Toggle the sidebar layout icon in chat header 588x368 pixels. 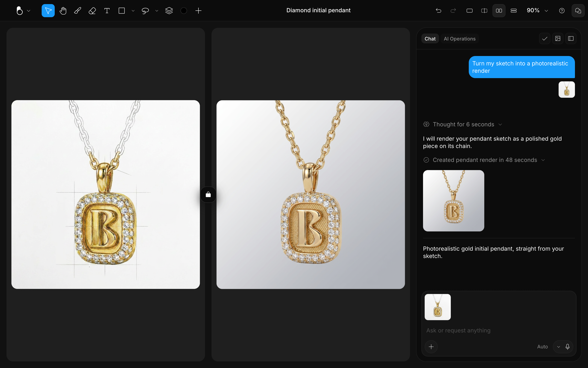[x=571, y=38]
